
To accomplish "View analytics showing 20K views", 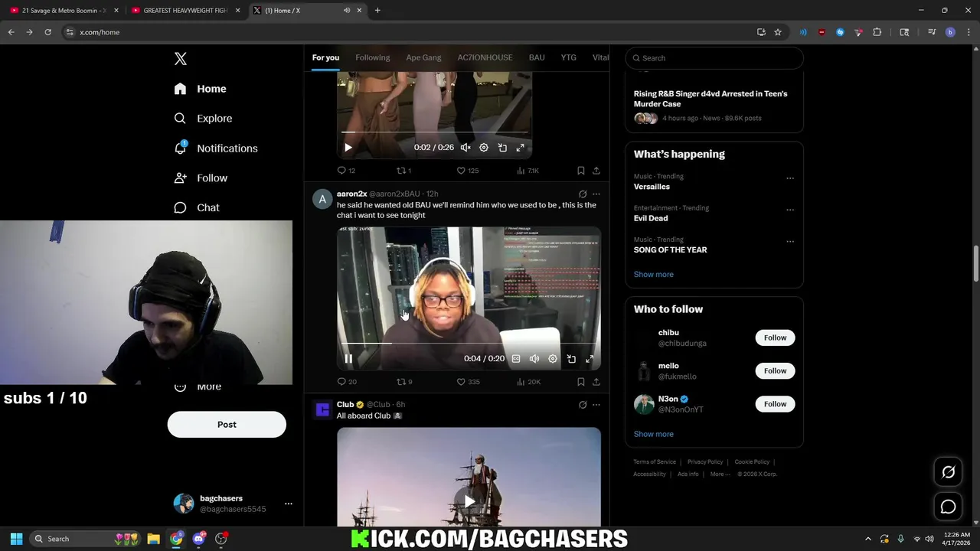I will click(528, 382).
